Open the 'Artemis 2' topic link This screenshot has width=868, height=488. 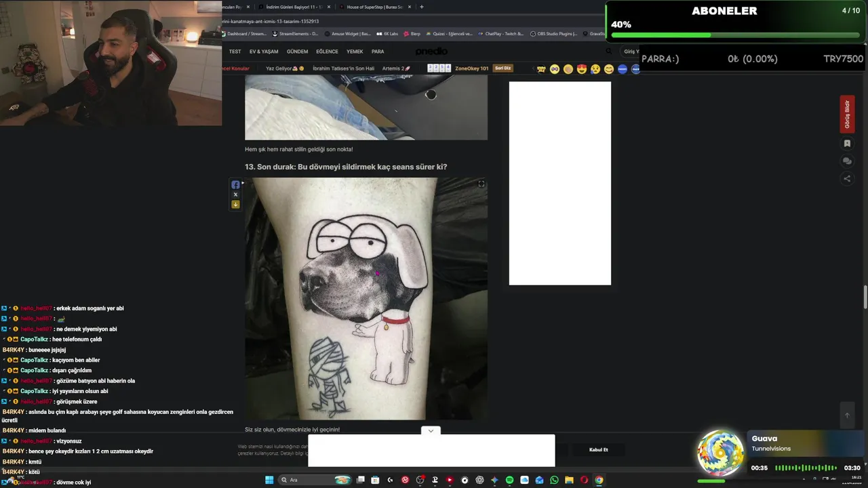pyautogui.click(x=396, y=68)
